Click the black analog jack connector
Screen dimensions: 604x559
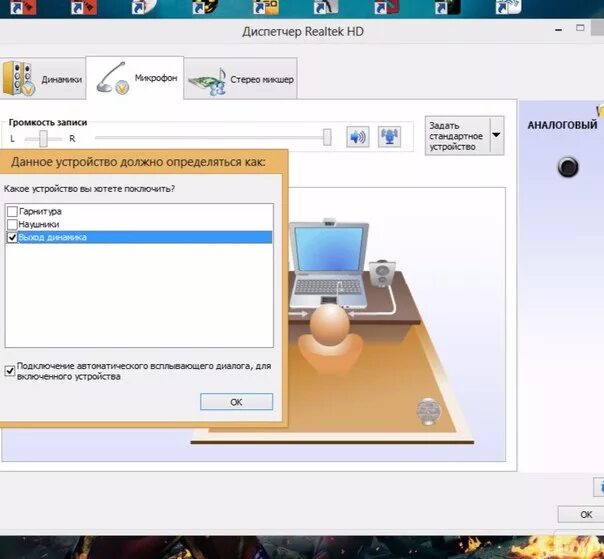coord(568,167)
